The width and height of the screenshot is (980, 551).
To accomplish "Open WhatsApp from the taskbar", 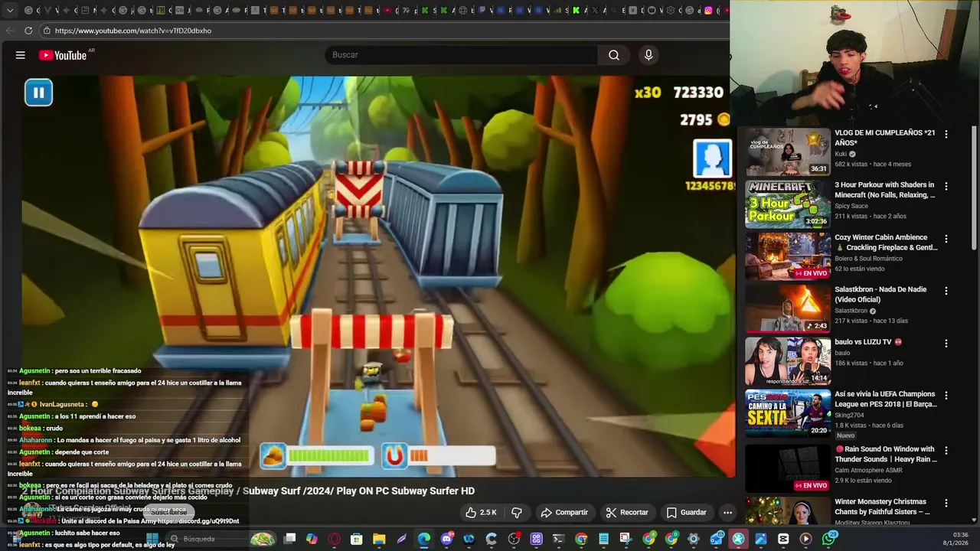I will click(828, 539).
